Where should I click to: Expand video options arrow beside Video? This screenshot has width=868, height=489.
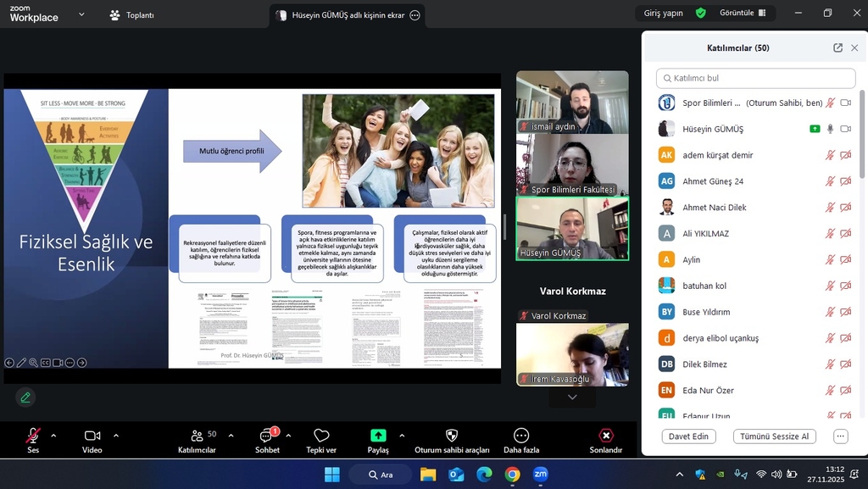pyautogui.click(x=116, y=436)
